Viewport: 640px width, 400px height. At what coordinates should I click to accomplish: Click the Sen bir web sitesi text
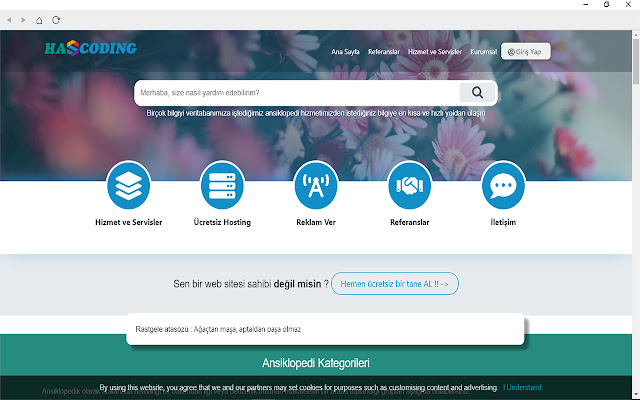pyautogui.click(x=251, y=284)
